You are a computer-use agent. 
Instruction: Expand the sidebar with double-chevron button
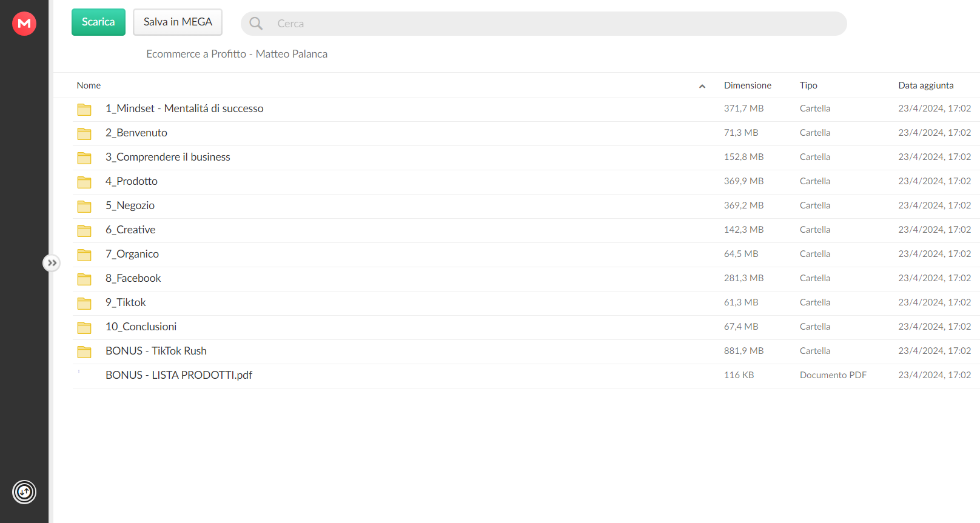point(52,263)
